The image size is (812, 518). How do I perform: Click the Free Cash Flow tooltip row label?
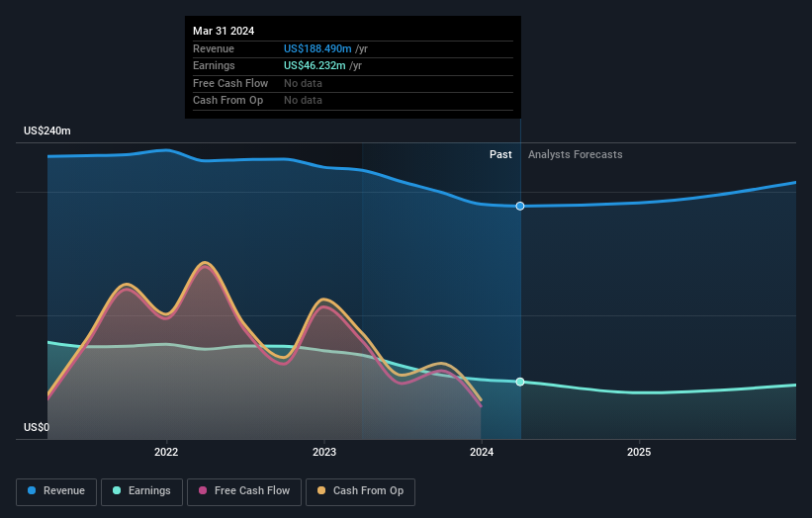[x=230, y=83]
